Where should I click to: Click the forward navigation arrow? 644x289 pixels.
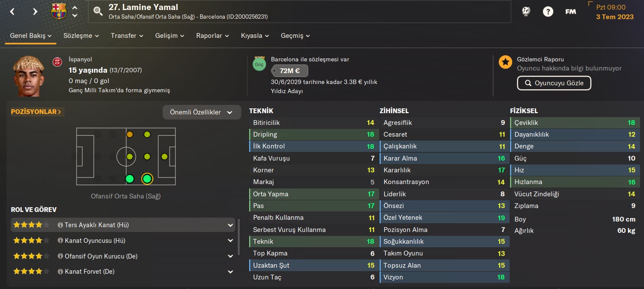coord(35,12)
